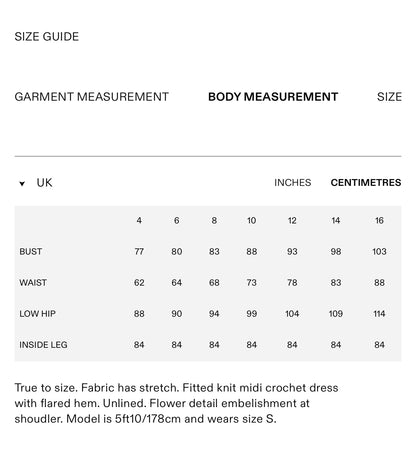Click the Bust row label
The image size is (416, 466).
click(x=31, y=251)
